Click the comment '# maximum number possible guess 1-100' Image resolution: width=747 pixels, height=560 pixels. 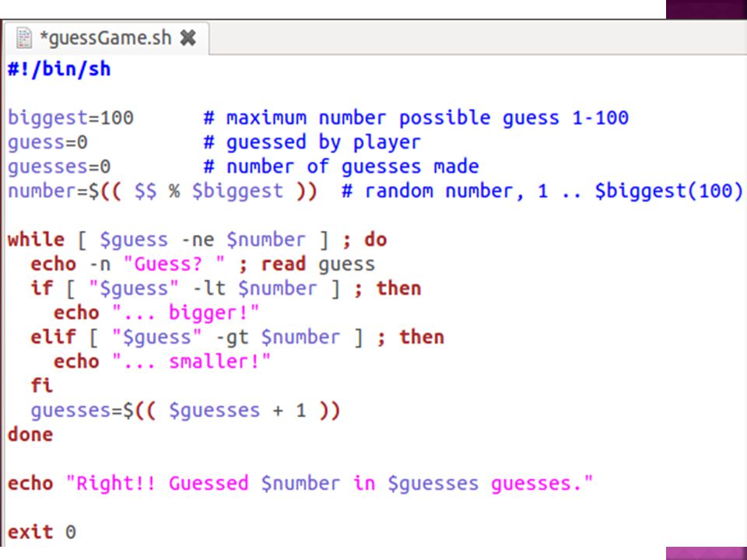[416, 118]
